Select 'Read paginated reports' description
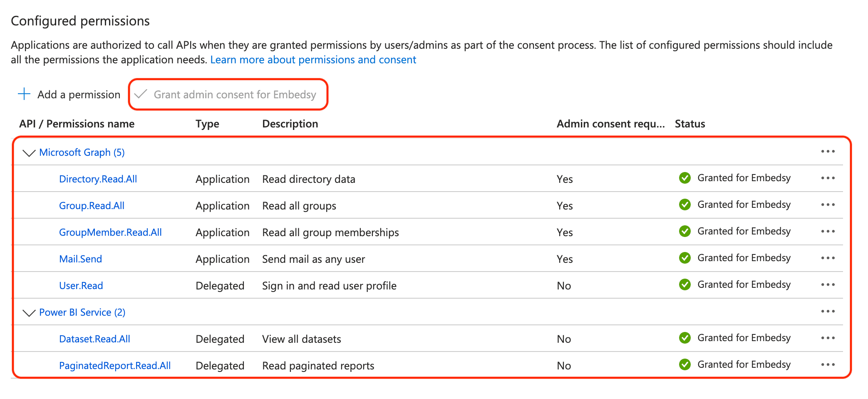The width and height of the screenshot is (868, 399). (318, 366)
